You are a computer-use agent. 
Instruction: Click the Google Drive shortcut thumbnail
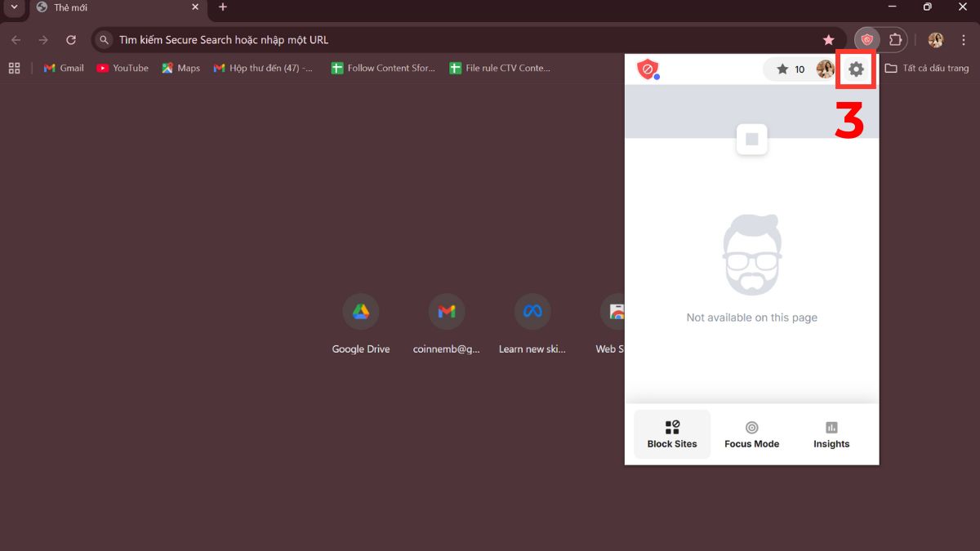coord(360,311)
